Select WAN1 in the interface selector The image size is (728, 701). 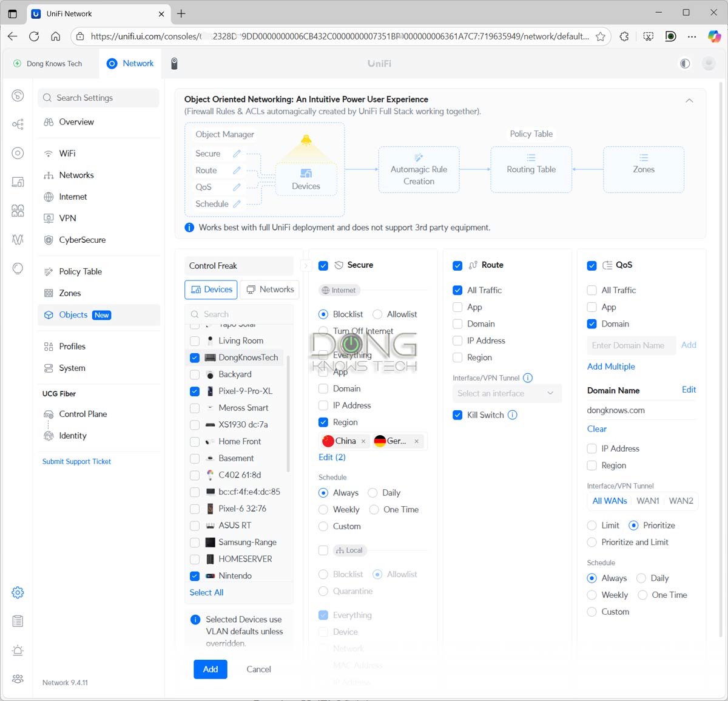(x=648, y=501)
